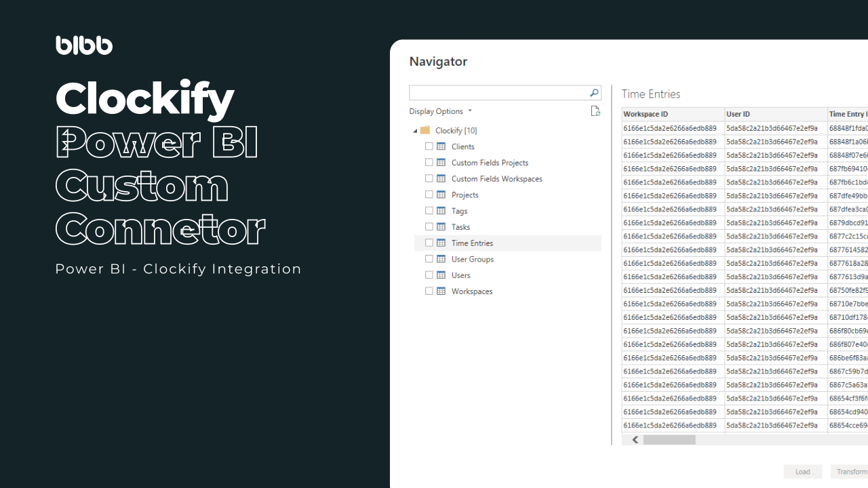
Task: Click the table icon next to User Groups
Action: pos(441,259)
